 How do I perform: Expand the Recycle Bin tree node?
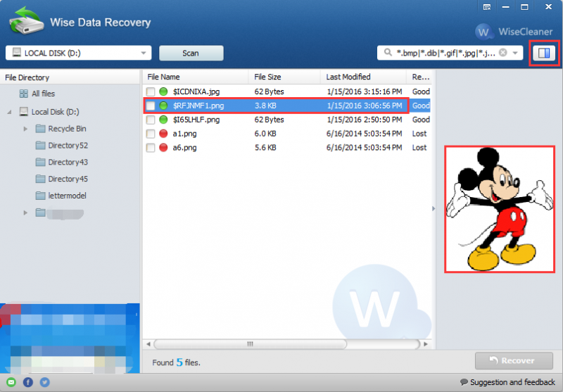[25, 129]
